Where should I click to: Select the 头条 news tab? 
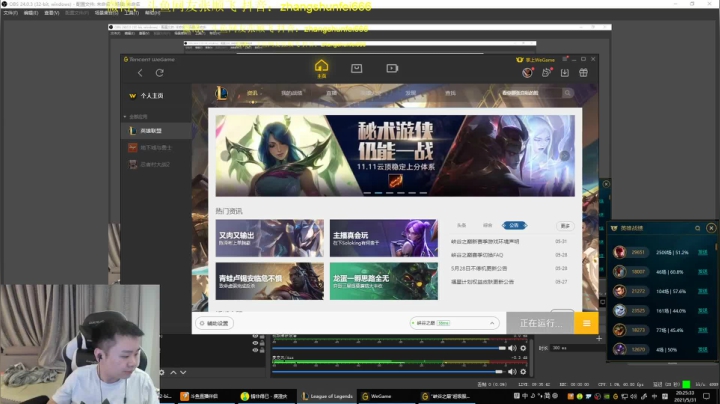(461, 225)
